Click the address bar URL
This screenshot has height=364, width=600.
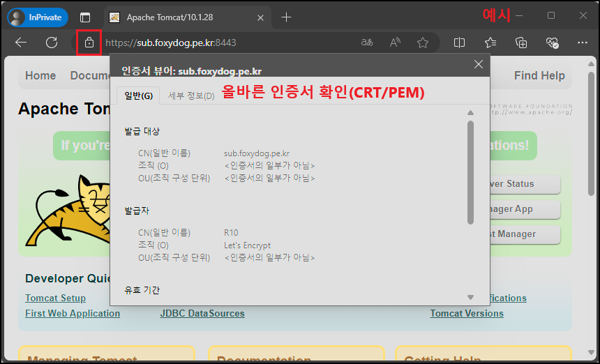tap(171, 43)
